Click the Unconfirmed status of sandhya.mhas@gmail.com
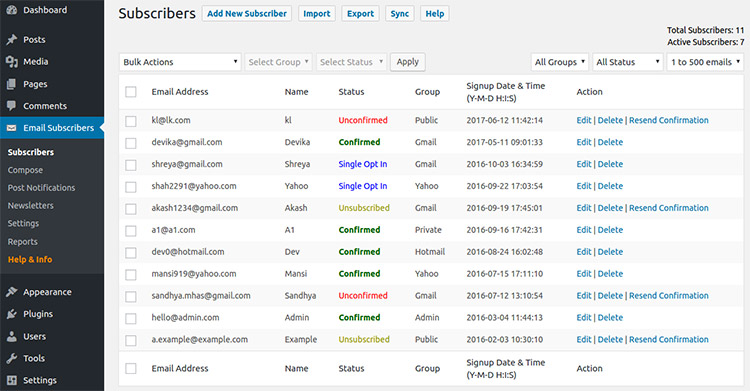 tap(363, 296)
